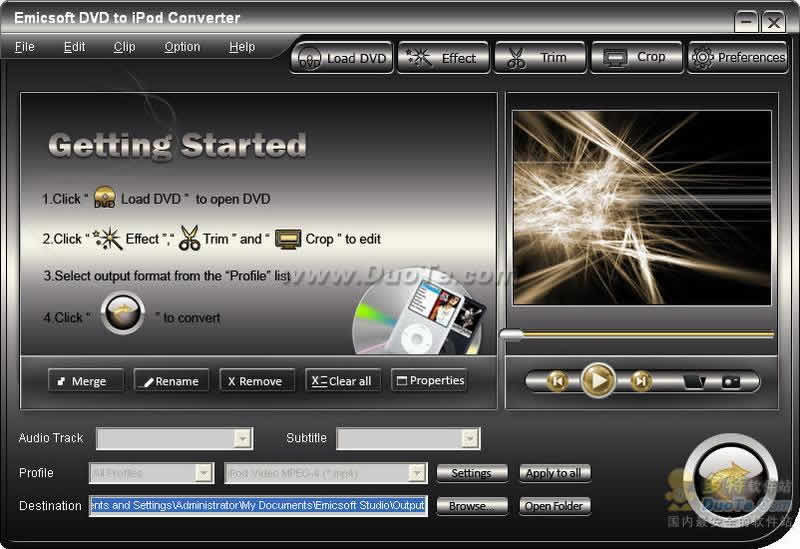This screenshot has height=549, width=800.
Task: Click the Crop monitor icon in Getting Started
Action: (x=288, y=239)
